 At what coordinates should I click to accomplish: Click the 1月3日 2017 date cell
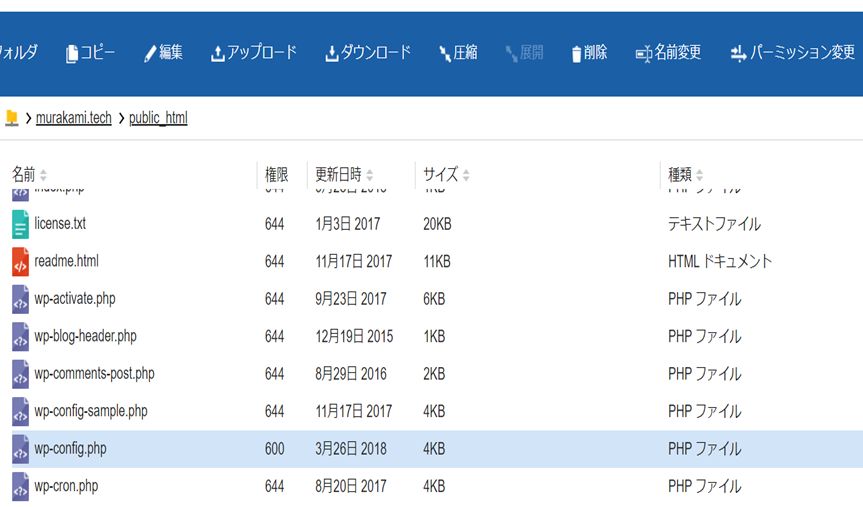(x=347, y=224)
